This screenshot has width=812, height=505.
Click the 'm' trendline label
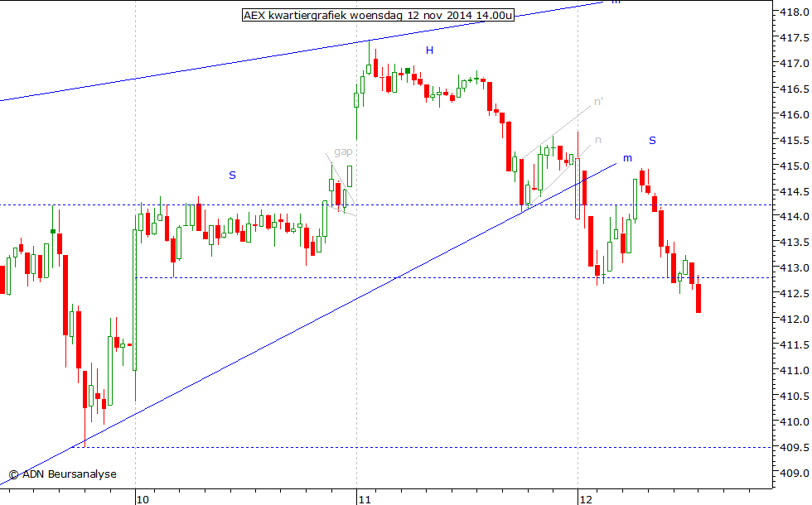pyautogui.click(x=626, y=157)
